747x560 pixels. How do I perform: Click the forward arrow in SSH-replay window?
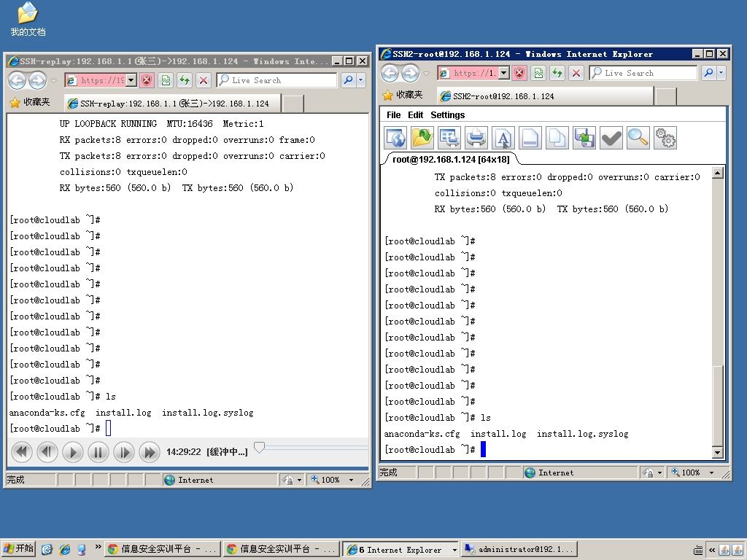(x=38, y=80)
